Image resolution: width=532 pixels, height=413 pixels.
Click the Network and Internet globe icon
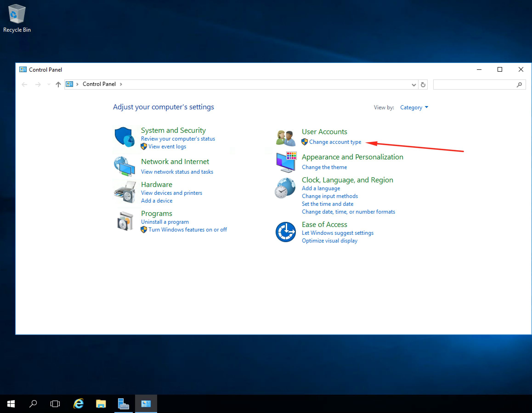pyautogui.click(x=125, y=166)
